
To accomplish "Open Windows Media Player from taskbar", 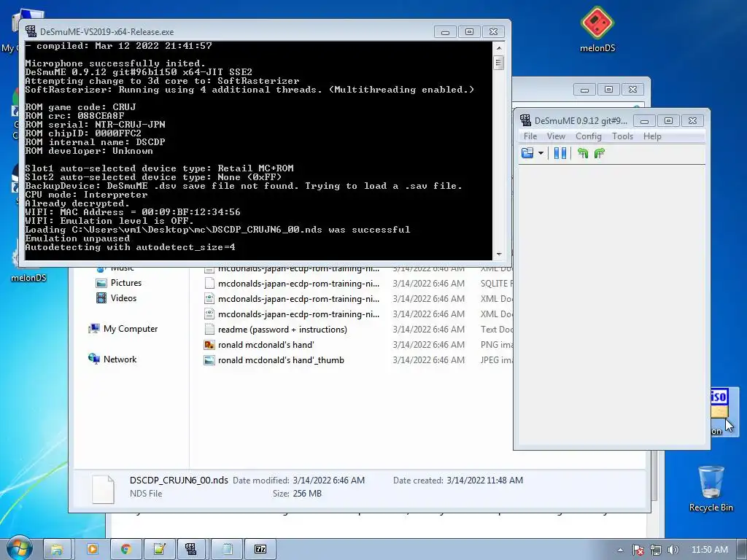I will [93, 549].
